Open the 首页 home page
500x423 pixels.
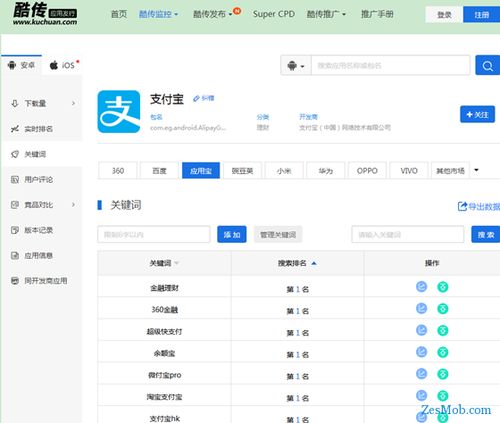click(119, 14)
